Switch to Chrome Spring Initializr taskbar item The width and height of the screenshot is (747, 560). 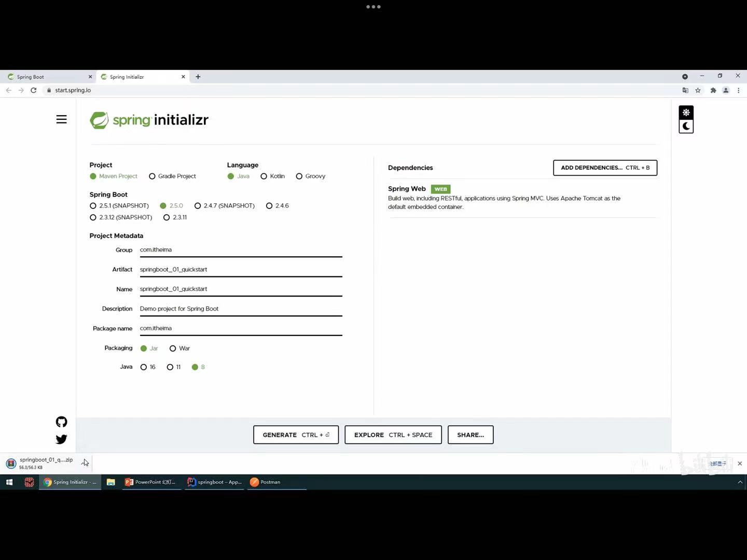click(x=70, y=482)
